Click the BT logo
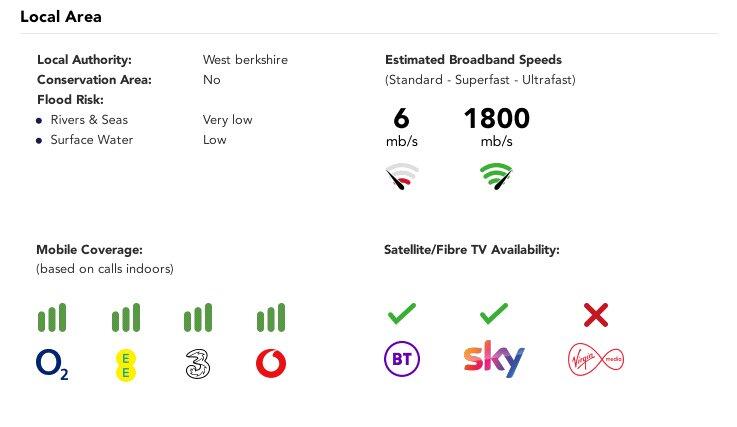 402,360
